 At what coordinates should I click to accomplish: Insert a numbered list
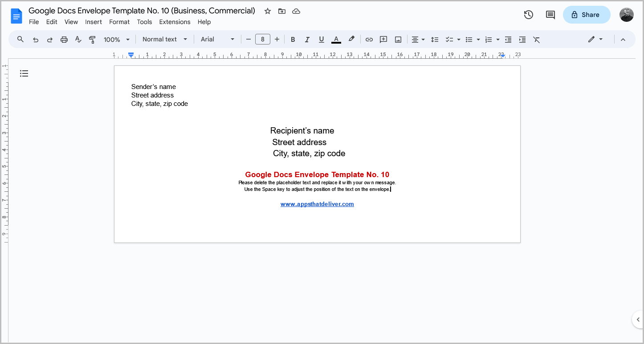[x=489, y=40]
